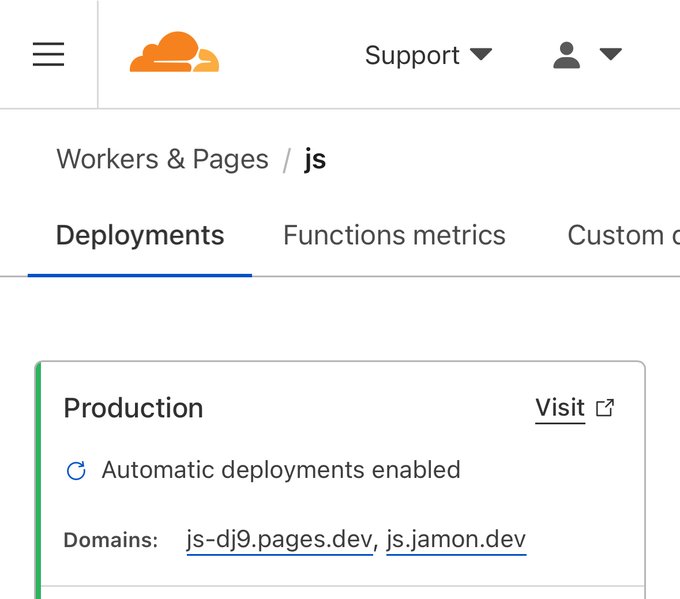Click the external link icon beside Visit

pyautogui.click(x=605, y=408)
